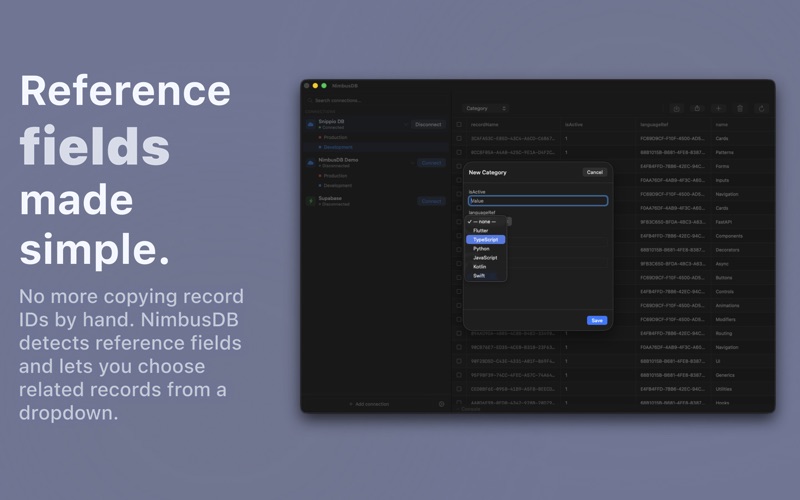This screenshot has height=500, width=800.
Task: Select Development under Snippio DB
Action: click(338, 147)
